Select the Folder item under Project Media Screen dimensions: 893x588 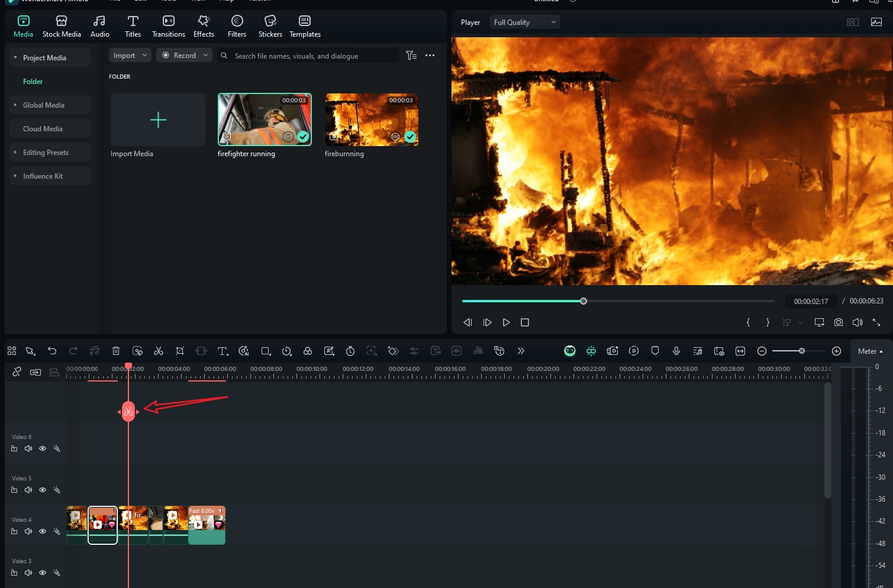[x=33, y=82]
